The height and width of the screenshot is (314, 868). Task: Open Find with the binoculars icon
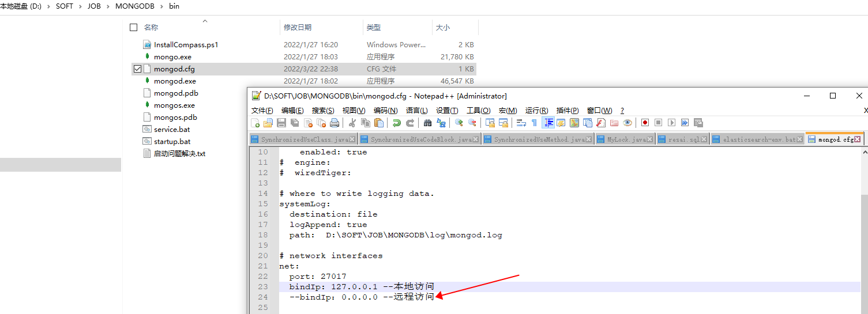pyautogui.click(x=427, y=123)
